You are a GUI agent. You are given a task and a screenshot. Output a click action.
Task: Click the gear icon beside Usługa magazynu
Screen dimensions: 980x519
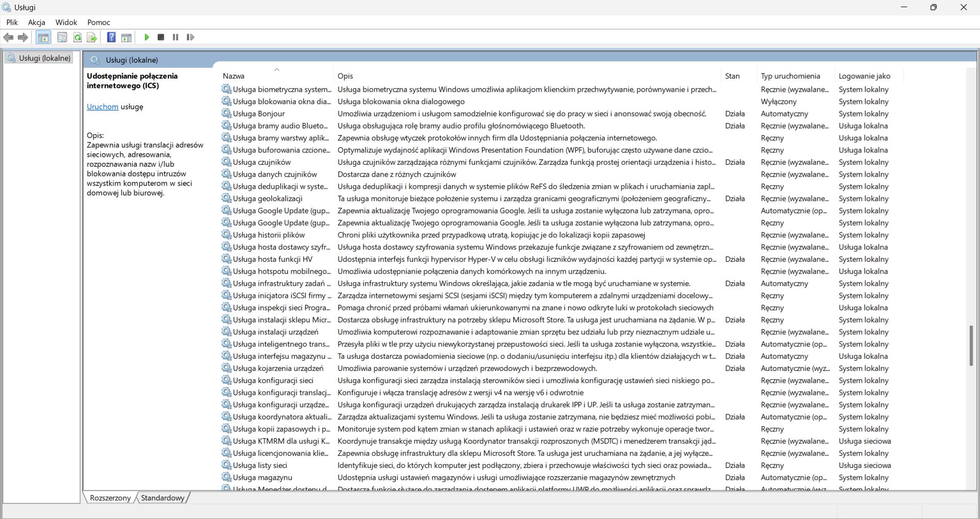(226, 477)
